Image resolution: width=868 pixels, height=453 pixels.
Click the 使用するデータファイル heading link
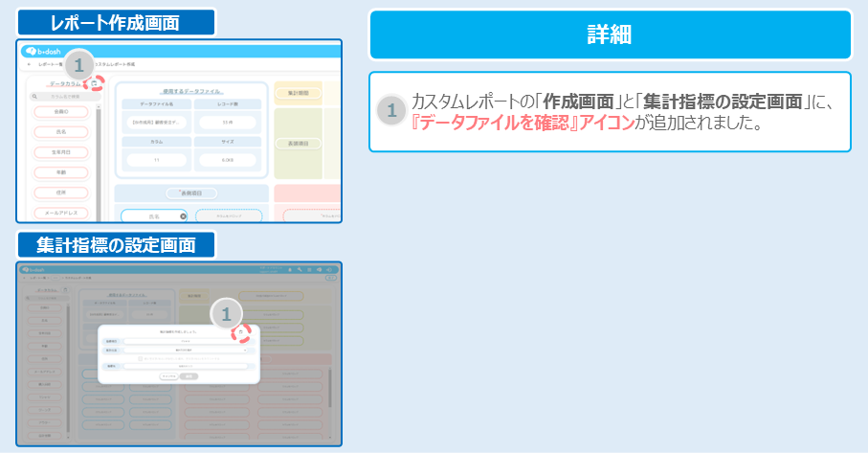point(191,91)
